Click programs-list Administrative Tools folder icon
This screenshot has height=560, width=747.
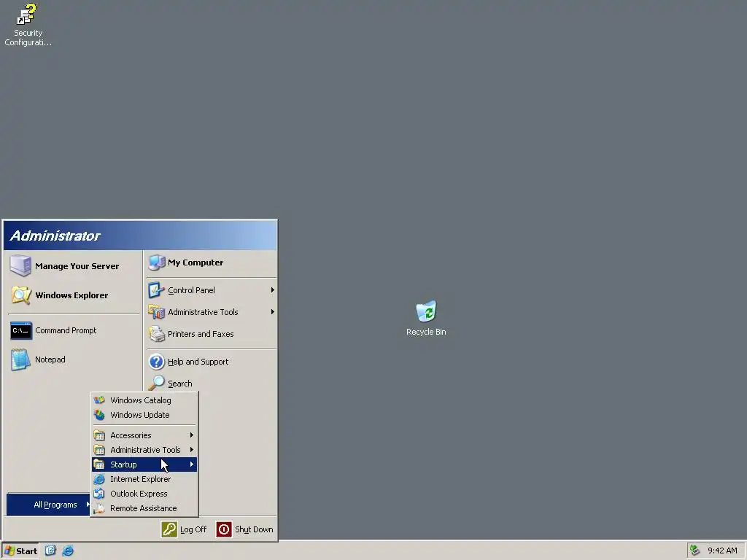(x=99, y=450)
